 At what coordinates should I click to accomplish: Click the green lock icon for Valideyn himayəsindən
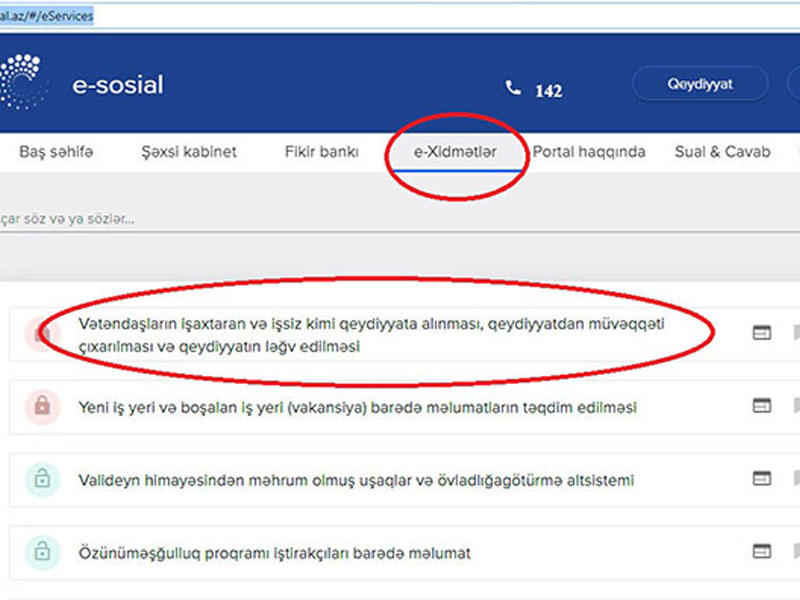tap(43, 480)
